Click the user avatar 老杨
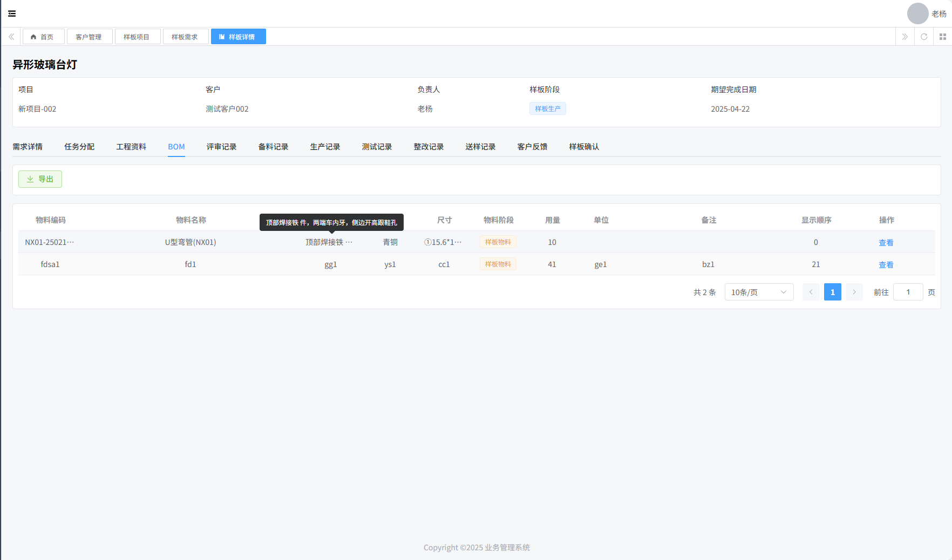The image size is (952, 560). coord(917,13)
